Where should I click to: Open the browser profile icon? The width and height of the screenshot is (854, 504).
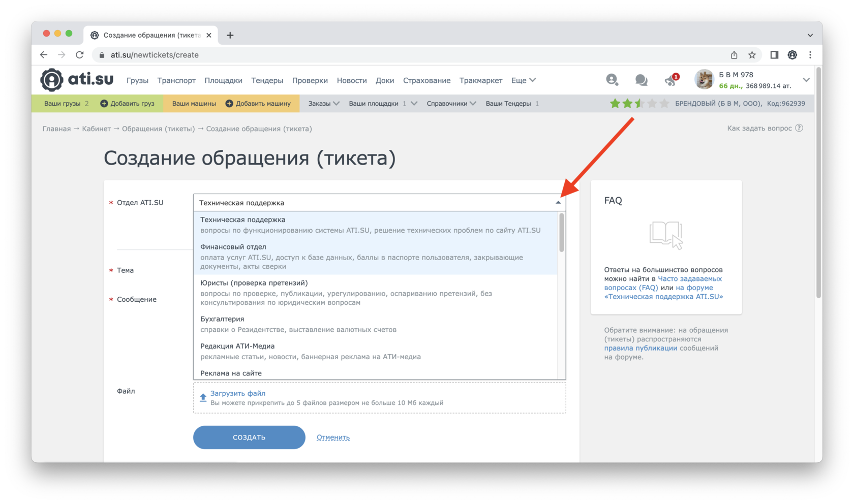point(792,55)
